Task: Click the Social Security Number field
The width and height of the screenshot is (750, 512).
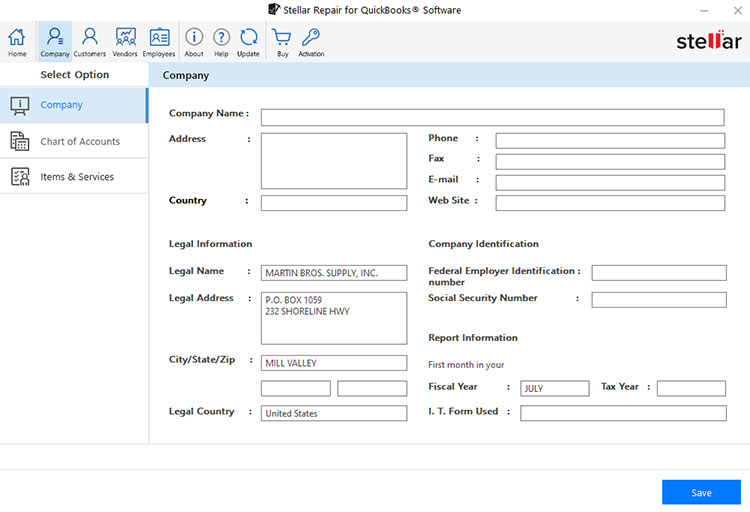Action: [659, 300]
